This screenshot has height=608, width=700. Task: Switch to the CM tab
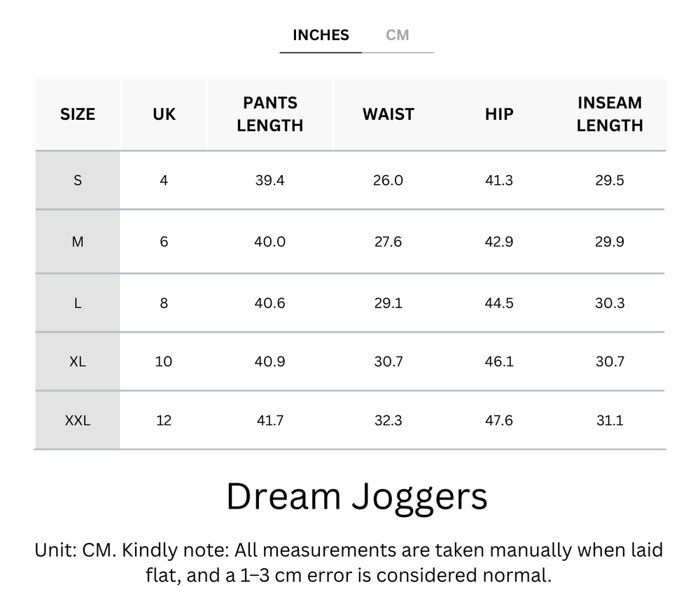399,35
